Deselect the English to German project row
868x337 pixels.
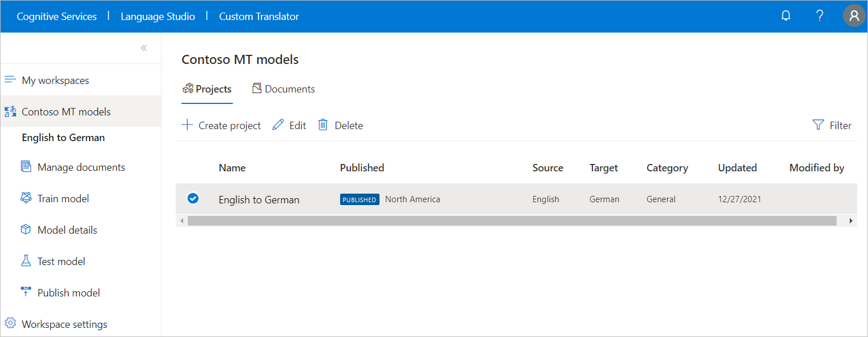[193, 198]
